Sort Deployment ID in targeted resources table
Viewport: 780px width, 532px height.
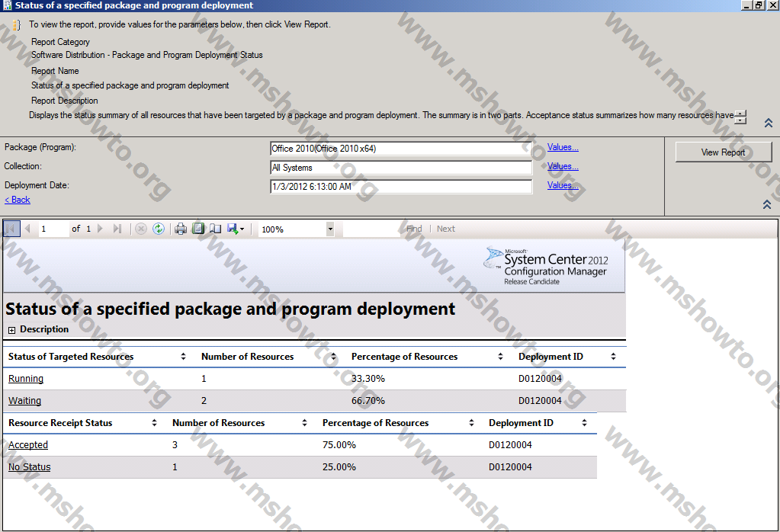[x=613, y=357]
